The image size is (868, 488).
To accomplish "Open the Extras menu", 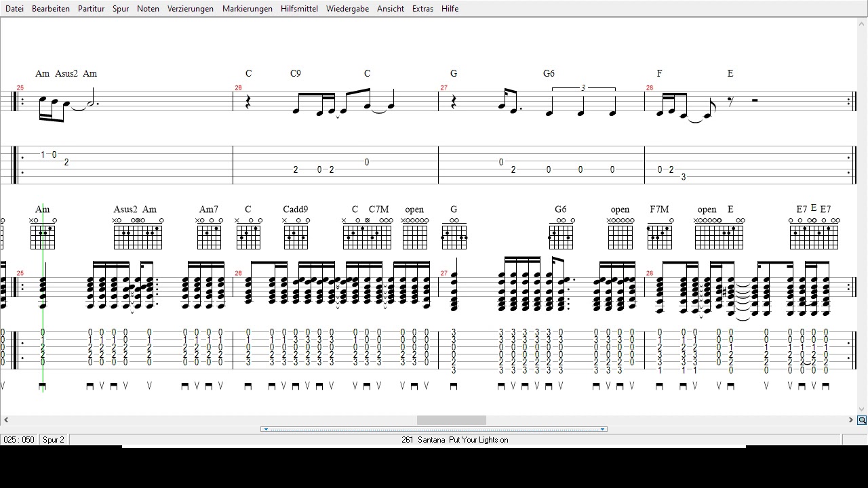I will point(422,9).
